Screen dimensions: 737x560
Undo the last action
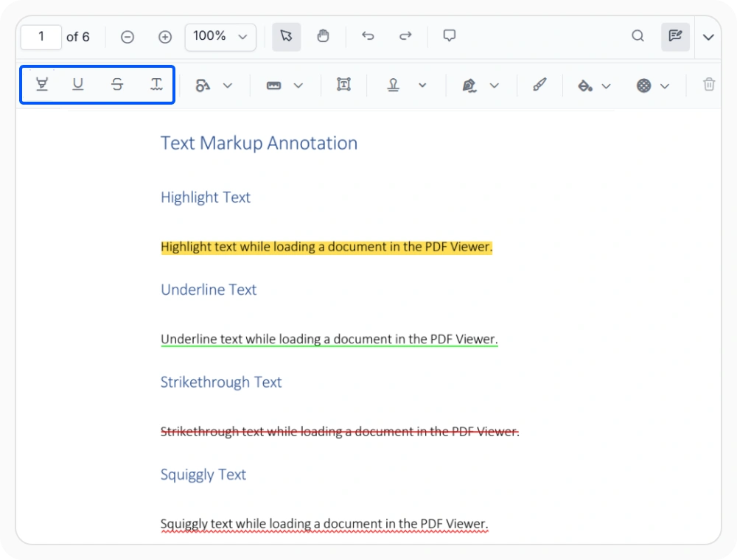(x=368, y=36)
